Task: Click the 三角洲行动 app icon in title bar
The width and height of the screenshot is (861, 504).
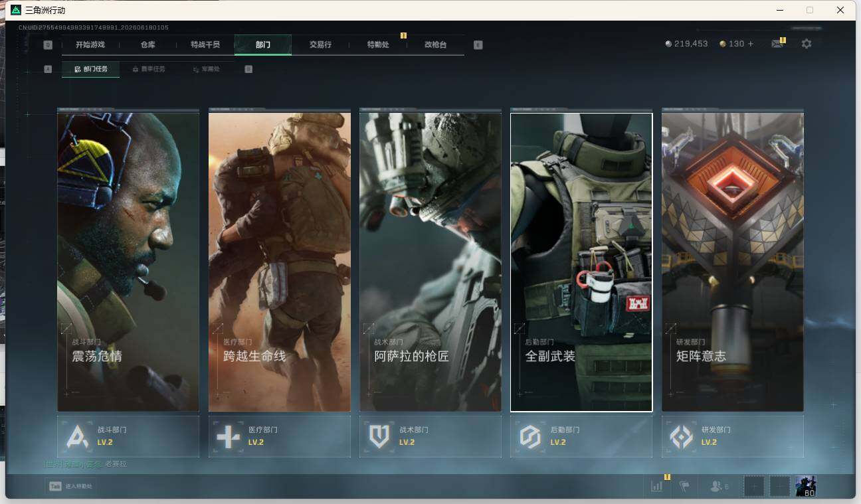Action: point(16,10)
